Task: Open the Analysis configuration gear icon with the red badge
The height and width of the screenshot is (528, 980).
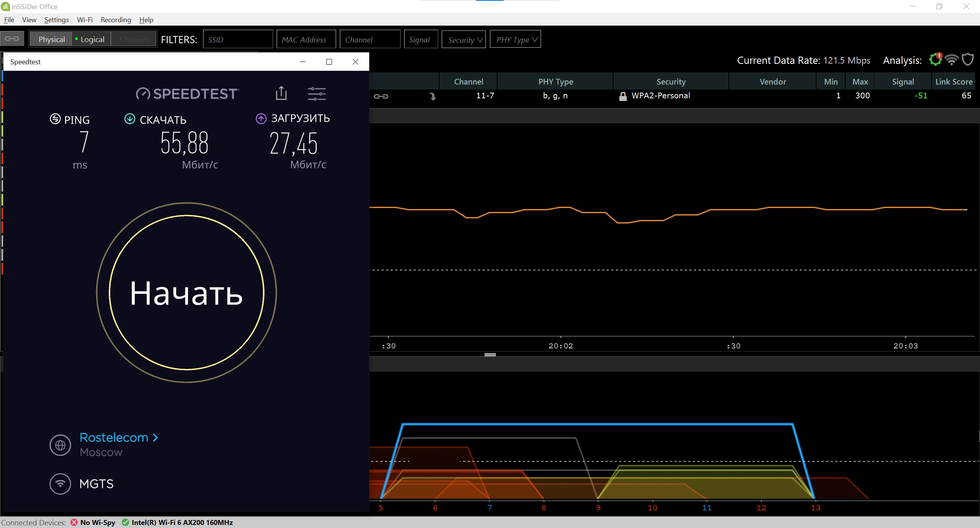Action: pos(936,60)
